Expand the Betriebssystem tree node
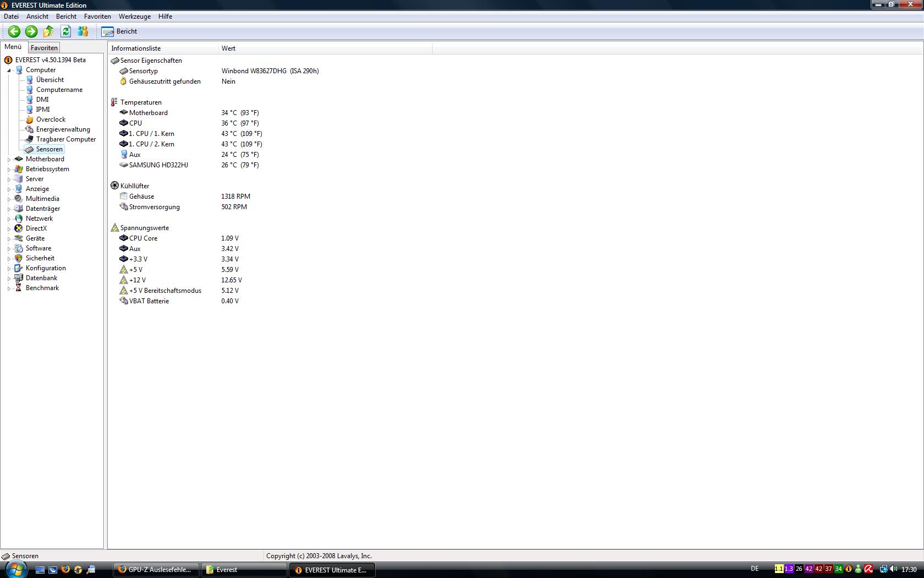Image resolution: width=924 pixels, height=578 pixels. click(9, 170)
